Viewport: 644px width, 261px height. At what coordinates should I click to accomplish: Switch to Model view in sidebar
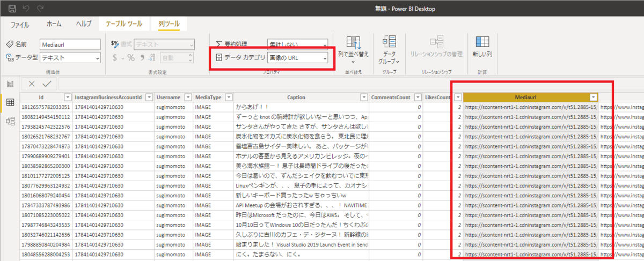9,122
